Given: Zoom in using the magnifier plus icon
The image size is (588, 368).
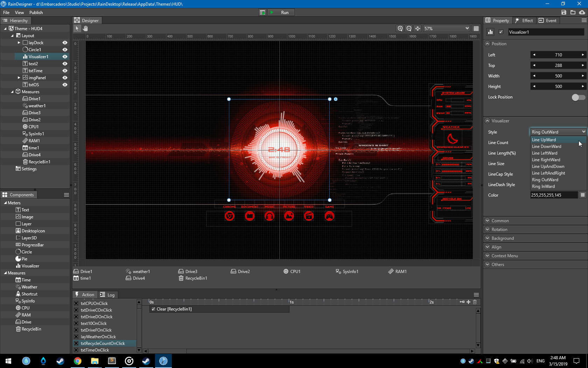Looking at the screenshot, I should [400, 28].
